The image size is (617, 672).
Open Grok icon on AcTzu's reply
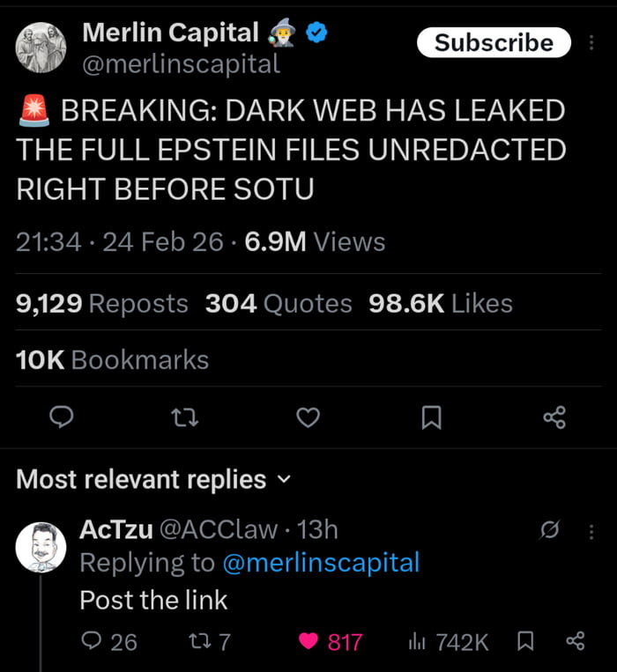[x=549, y=530]
